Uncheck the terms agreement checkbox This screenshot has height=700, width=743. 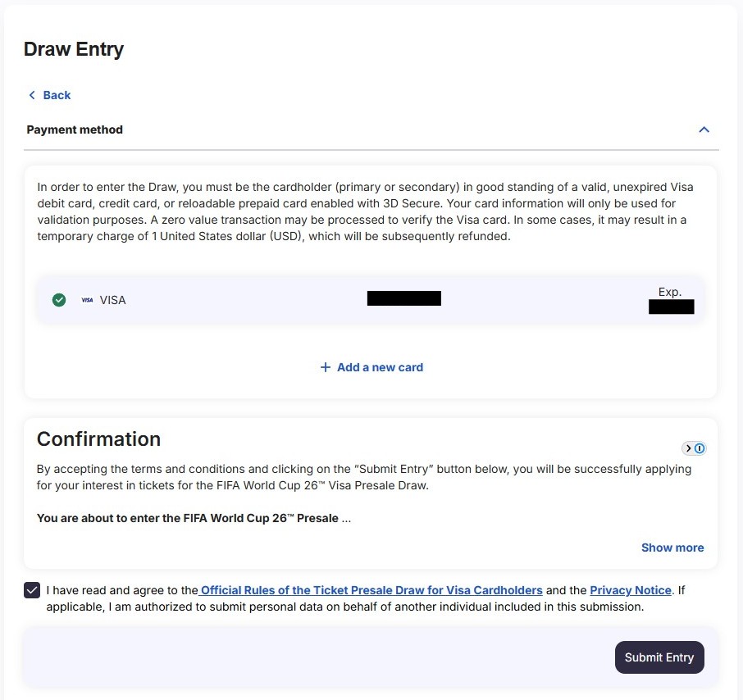click(32, 591)
